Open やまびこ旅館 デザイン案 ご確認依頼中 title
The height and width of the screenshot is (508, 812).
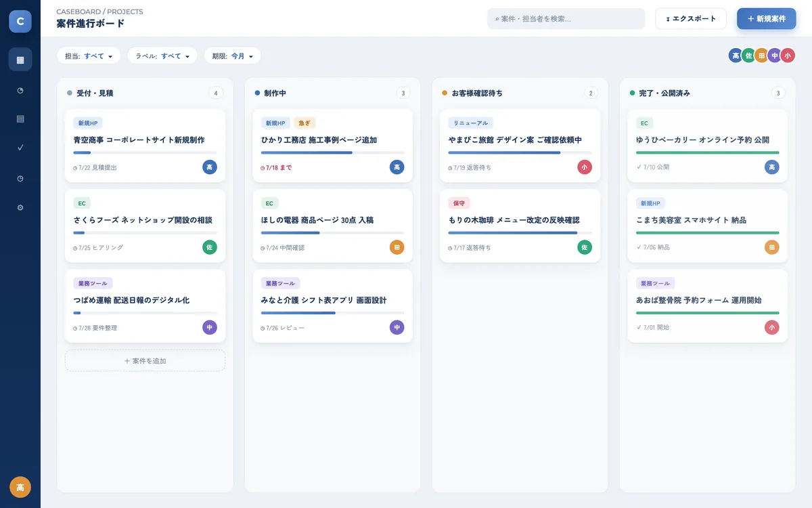click(515, 140)
